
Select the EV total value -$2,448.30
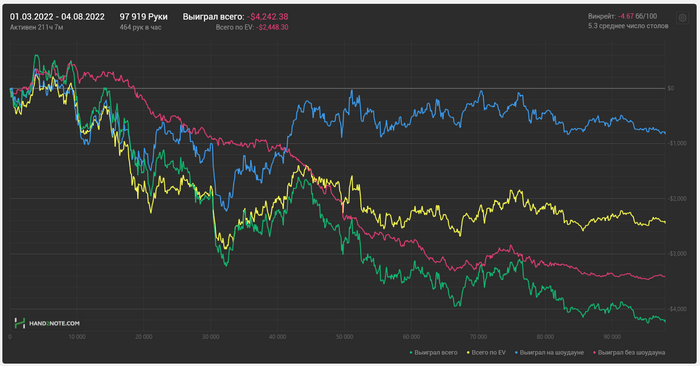[x=272, y=27]
